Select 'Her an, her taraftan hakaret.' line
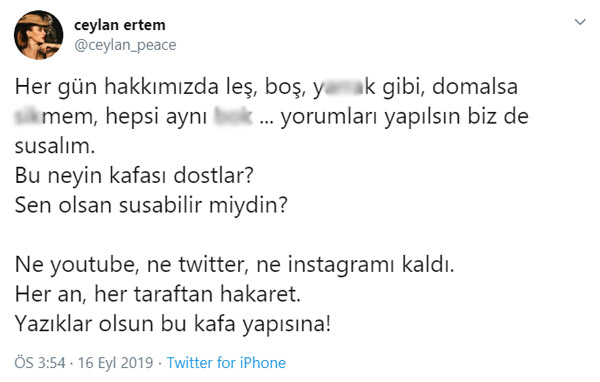 coord(158,294)
